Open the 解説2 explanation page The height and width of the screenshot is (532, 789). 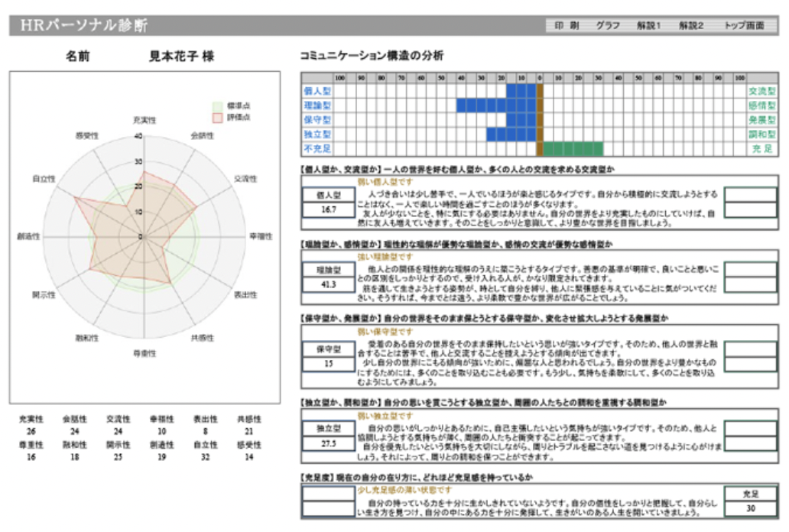tap(691, 25)
